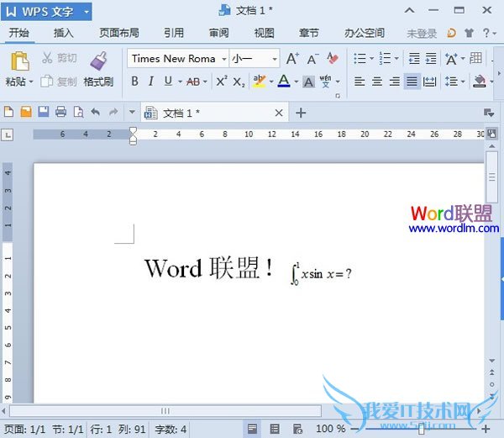Click the table borders grid icon
Image resolution: width=504 pixels, height=438 pixels.
point(475,58)
